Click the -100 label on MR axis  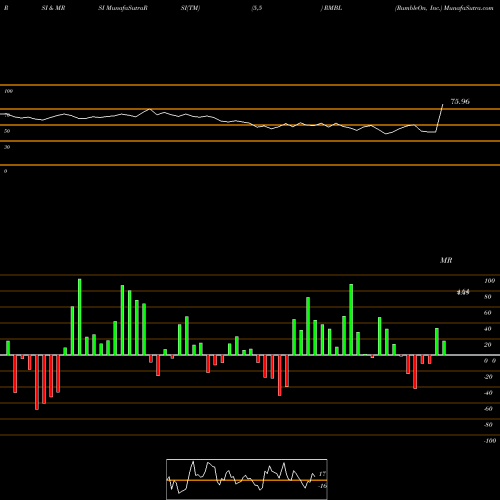click(x=490, y=441)
